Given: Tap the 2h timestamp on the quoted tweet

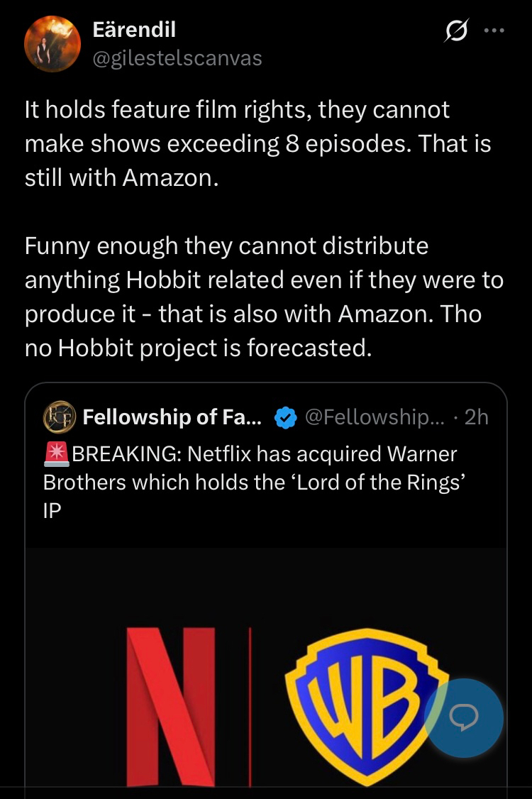Looking at the screenshot, I should click(x=477, y=417).
